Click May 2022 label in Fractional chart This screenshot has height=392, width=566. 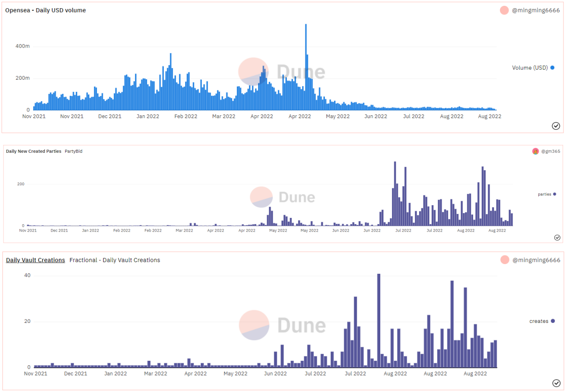click(x=236, y=374)
